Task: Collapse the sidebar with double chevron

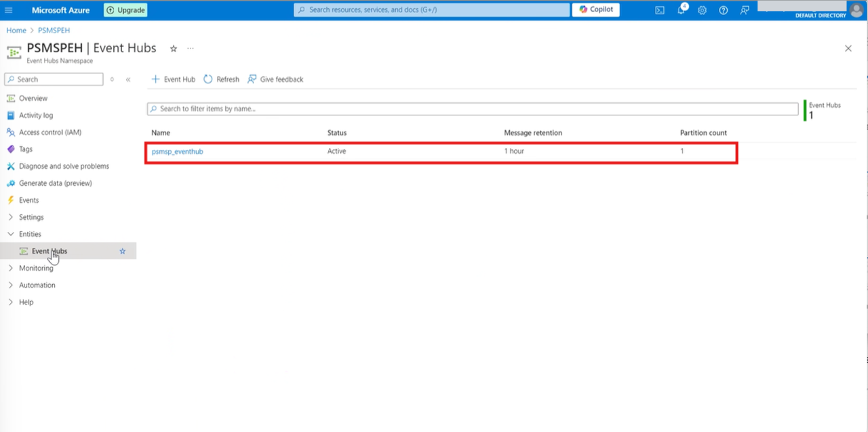Action: click(x=128, y=79)
